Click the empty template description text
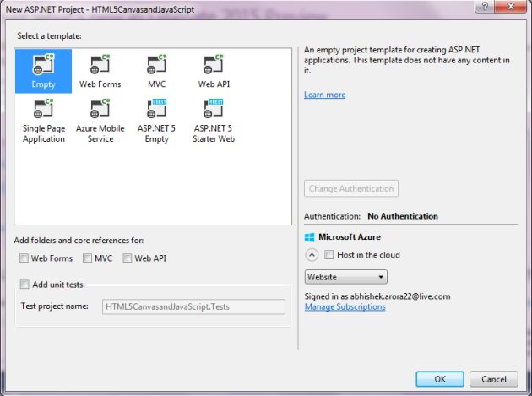532x396 pixels. pos(406,60)
